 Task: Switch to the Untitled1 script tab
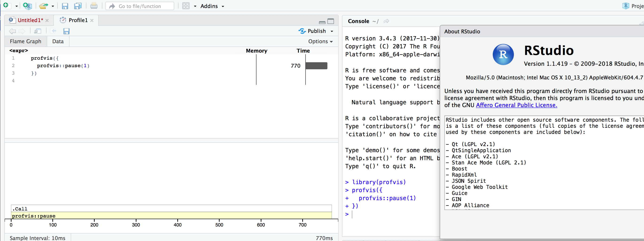click(x=30, y=20)
